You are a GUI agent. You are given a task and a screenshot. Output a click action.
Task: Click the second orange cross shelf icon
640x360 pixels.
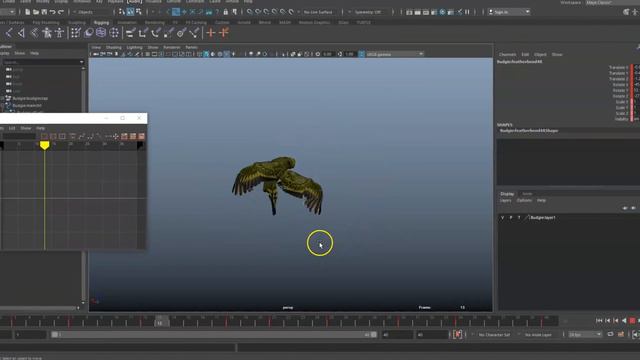tap(224, 33)
